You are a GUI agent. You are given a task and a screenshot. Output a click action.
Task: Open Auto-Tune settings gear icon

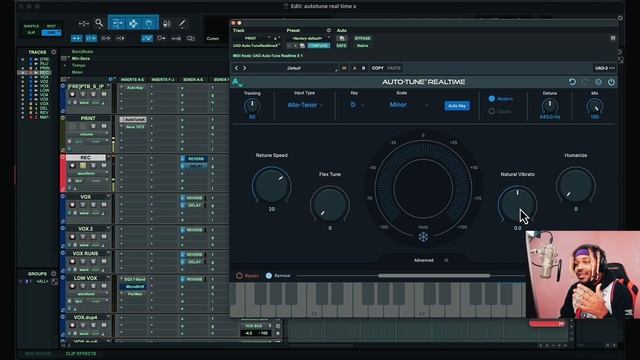(x=598, y=82)
